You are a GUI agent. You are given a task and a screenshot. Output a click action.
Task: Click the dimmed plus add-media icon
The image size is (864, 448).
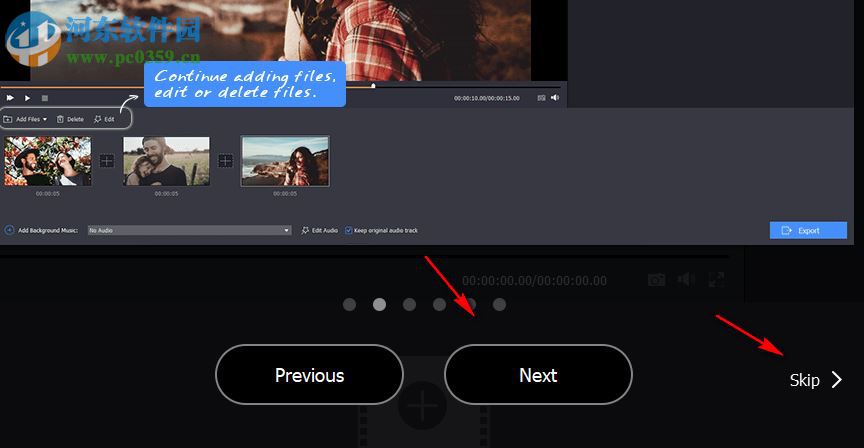coord(422,406)
